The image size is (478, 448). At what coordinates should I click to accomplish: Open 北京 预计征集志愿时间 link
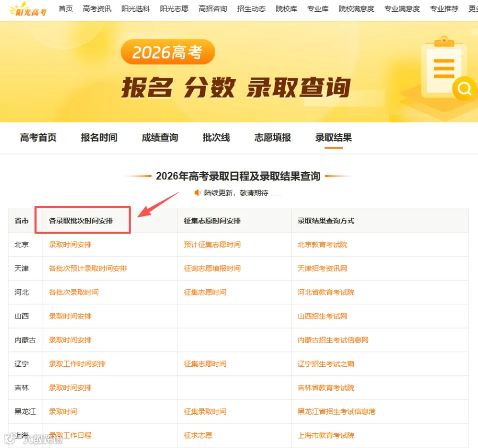point(212,245)
